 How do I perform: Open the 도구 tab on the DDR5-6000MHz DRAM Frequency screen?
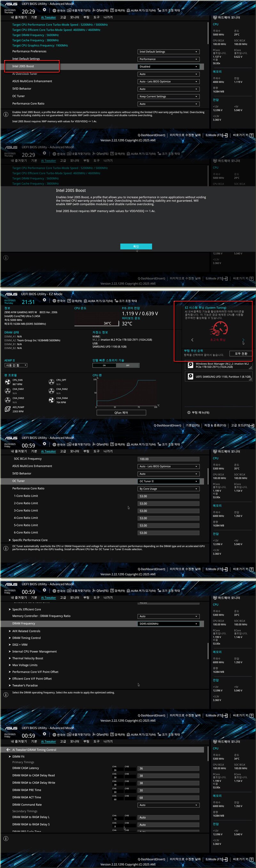pyautogui.click(x=96, y=597)
